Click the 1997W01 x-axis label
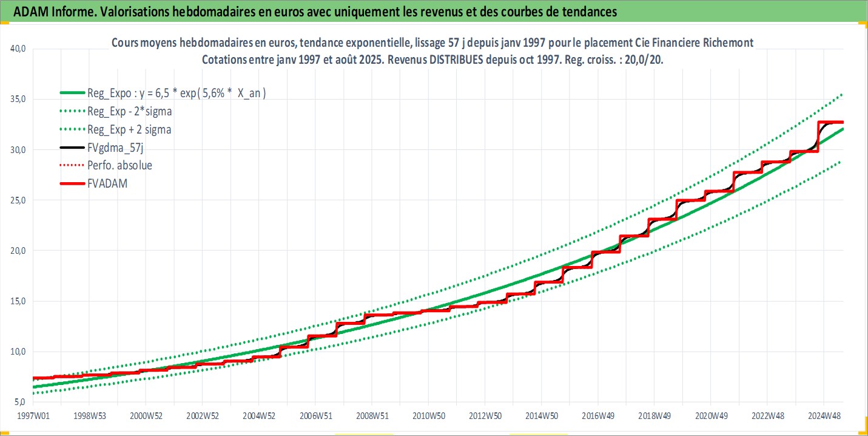868x436 pixels. tap(33, 415)
